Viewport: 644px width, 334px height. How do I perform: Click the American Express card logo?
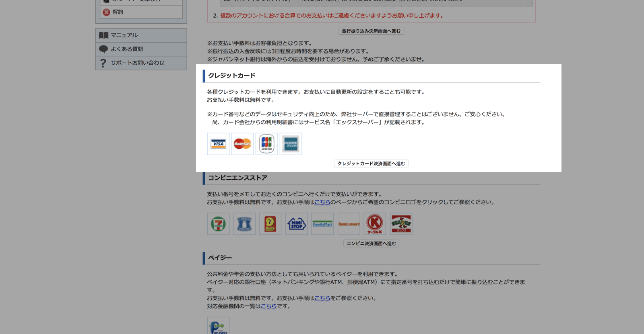(x=291, y=144)
